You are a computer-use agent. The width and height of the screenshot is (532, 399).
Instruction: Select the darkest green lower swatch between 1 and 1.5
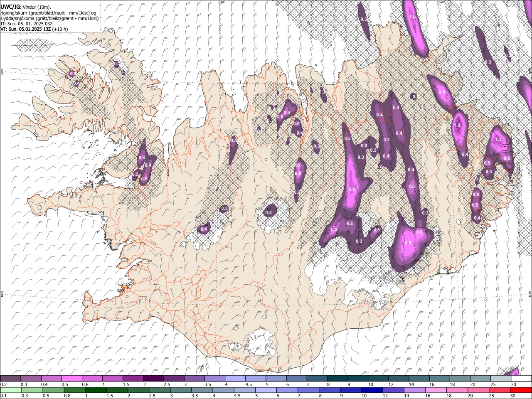coord(96,390)
